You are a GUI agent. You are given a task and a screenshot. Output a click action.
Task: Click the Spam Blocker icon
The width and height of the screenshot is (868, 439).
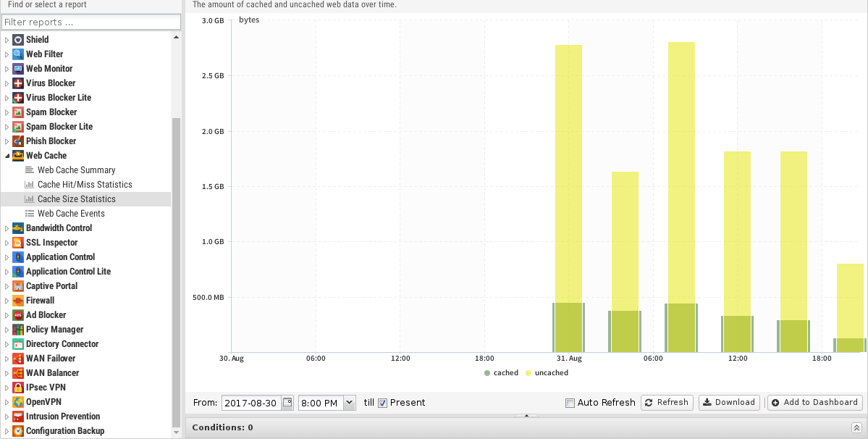point(18,112)
